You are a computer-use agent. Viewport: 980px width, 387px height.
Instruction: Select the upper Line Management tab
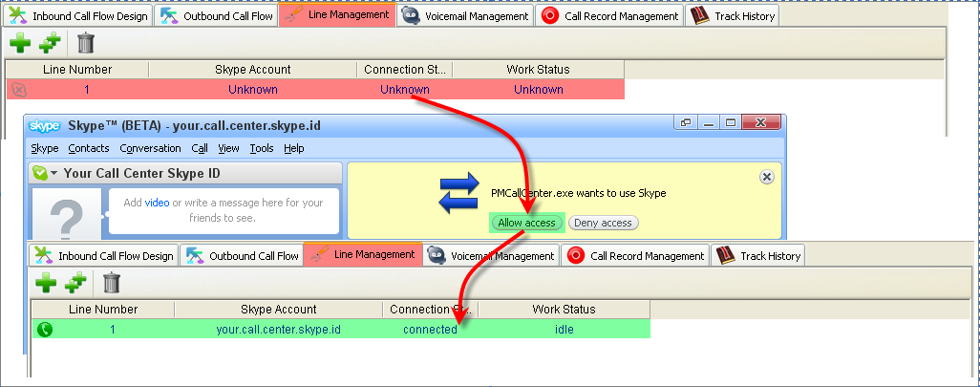[x=337, y=15]
